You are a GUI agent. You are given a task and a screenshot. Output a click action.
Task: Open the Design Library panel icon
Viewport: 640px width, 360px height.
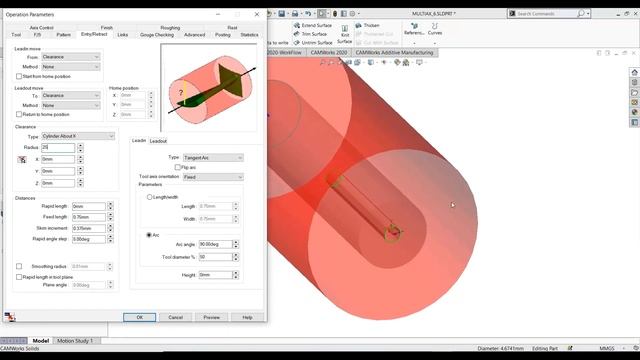(634, 82)
